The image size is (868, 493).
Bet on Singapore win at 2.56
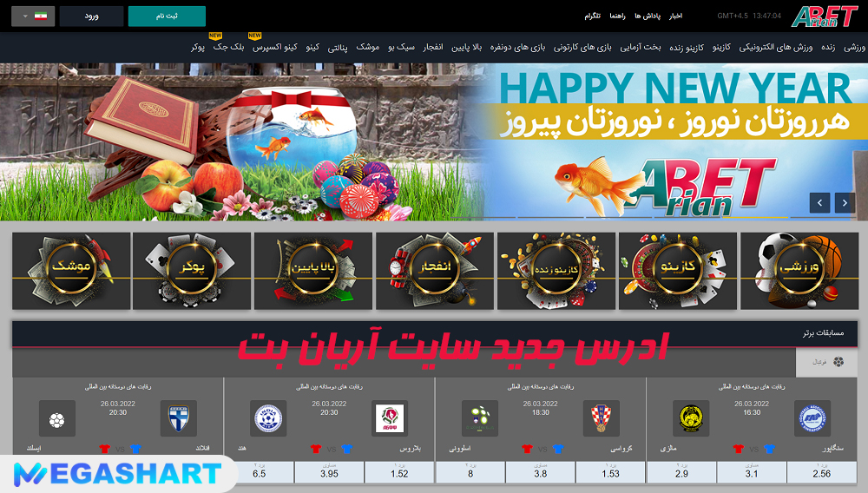(821, 472)
